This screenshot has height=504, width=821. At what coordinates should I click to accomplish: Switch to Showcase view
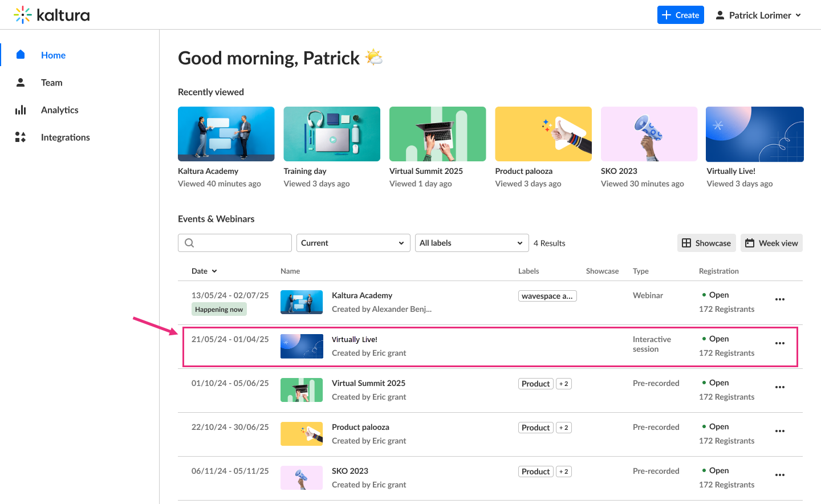tap(706, 243)
